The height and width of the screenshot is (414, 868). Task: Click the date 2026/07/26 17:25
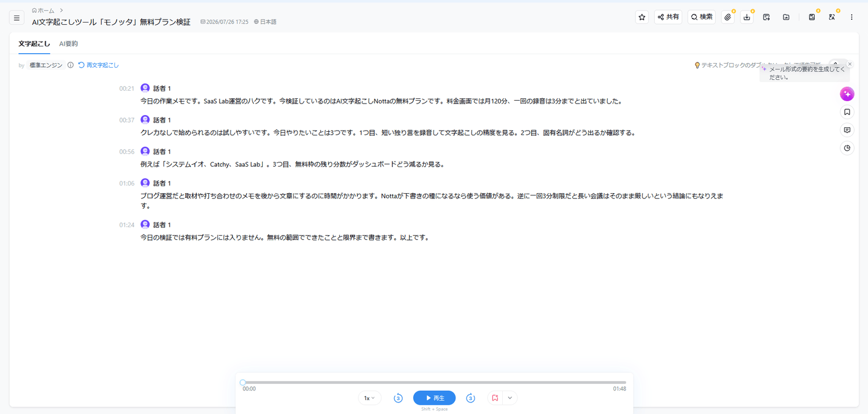click(225, 22)
